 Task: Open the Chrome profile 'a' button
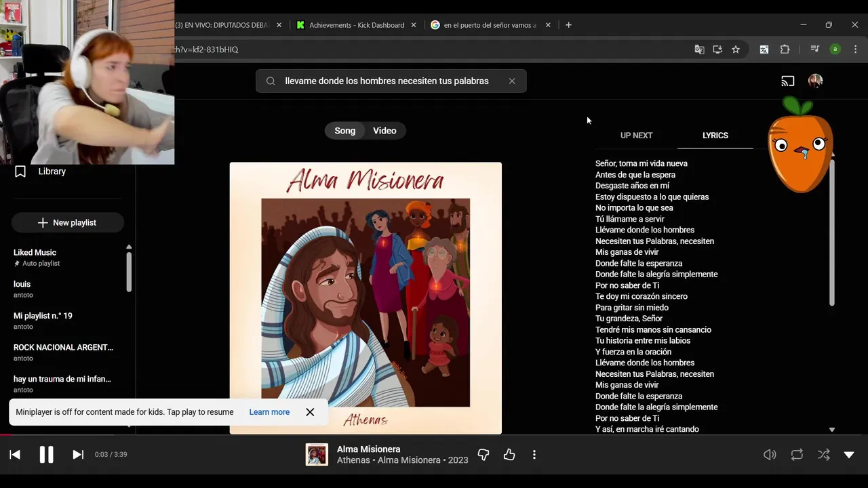pos(835,49)
